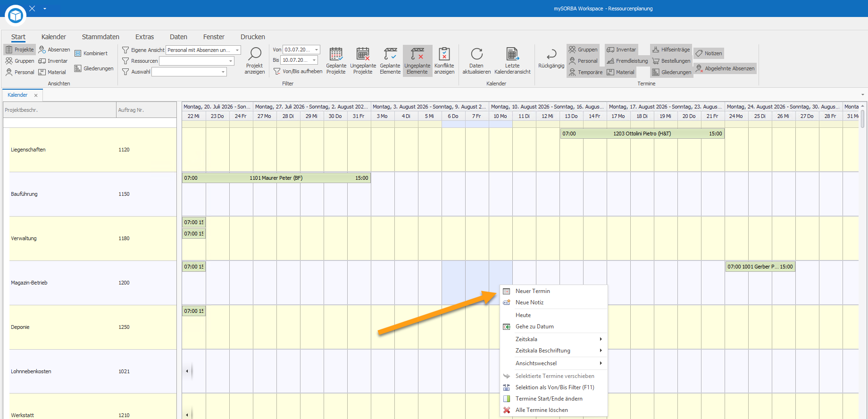Open the Bis date picker dropdown

click(x=314, y=60)
